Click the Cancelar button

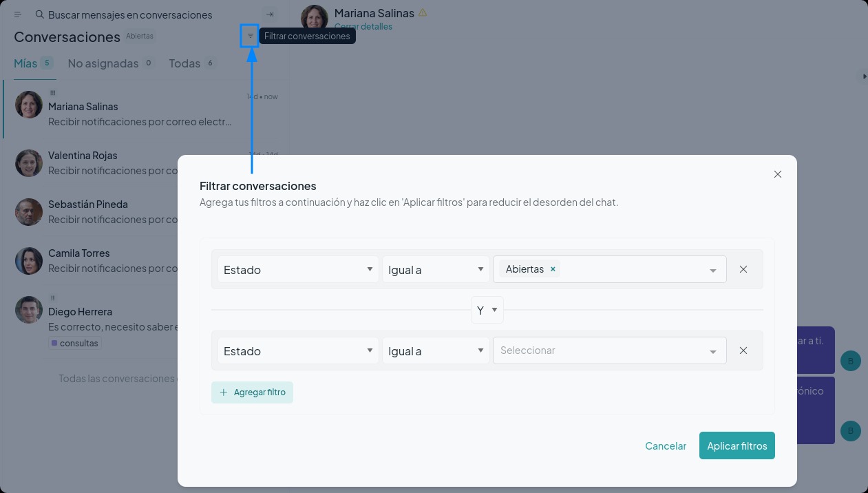(x=665, y=445)
